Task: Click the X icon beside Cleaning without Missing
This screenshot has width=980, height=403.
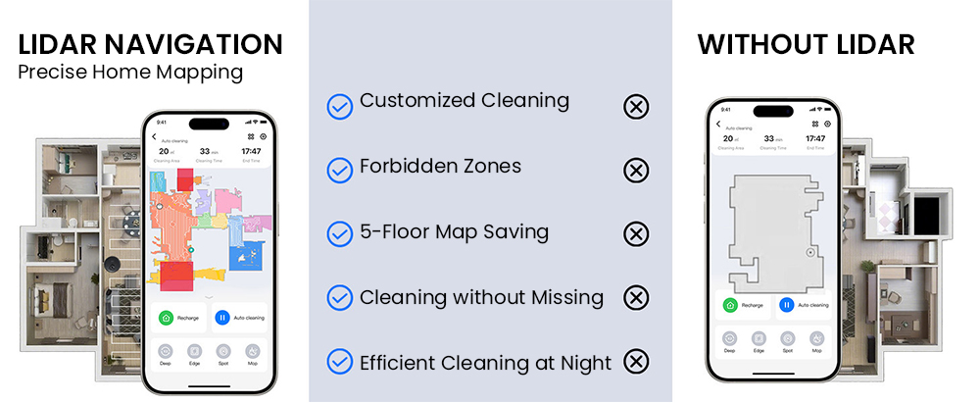Action: (x=636, y=298)
